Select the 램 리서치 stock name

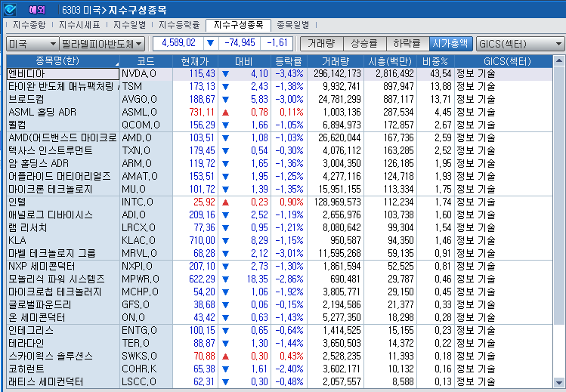pos(28,228)
